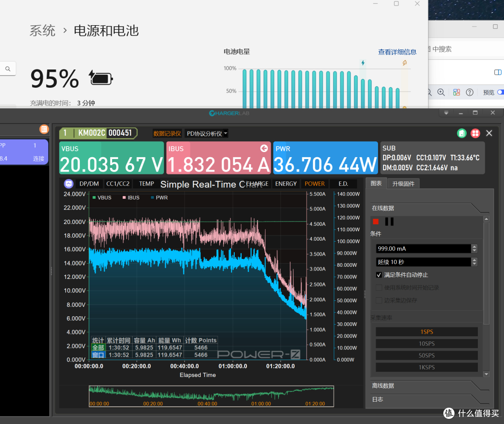This screenshot has width=504, height=424.
Task: Set sampling rate to 50SPS
Action: pyautogui.click(x=427, y=355)
